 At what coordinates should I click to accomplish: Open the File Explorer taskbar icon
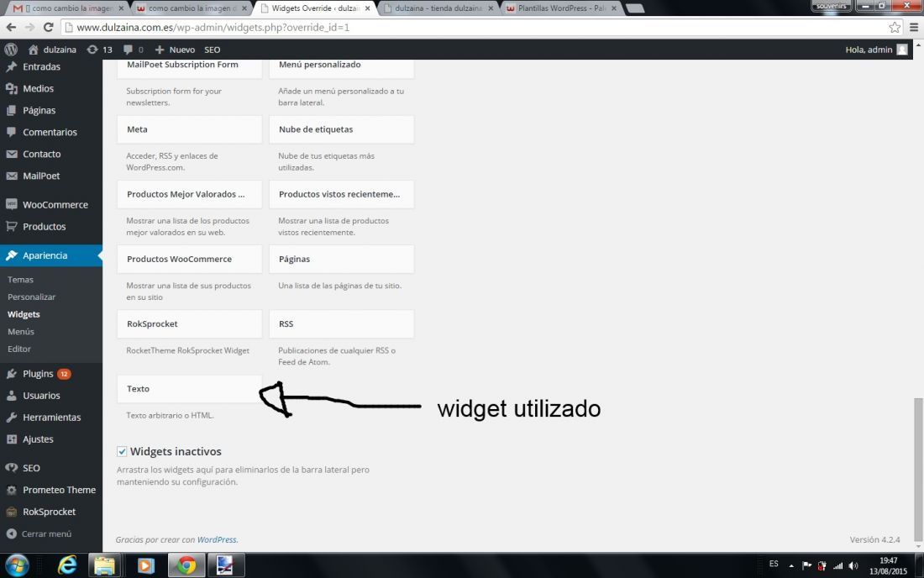(x=104, y=565)
